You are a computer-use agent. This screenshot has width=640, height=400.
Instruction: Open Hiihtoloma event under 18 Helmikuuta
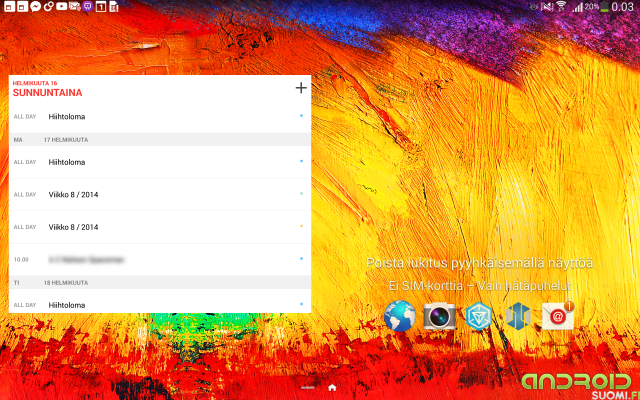(160, 302)
